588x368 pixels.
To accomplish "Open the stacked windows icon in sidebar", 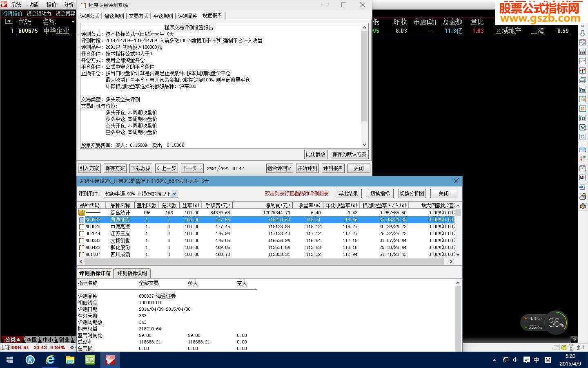I will [x=583, y=80].
